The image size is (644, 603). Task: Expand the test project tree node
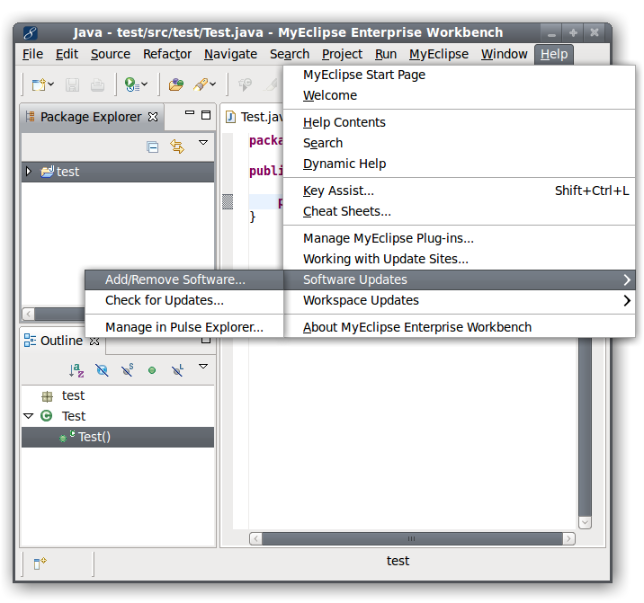pos(28,171)
